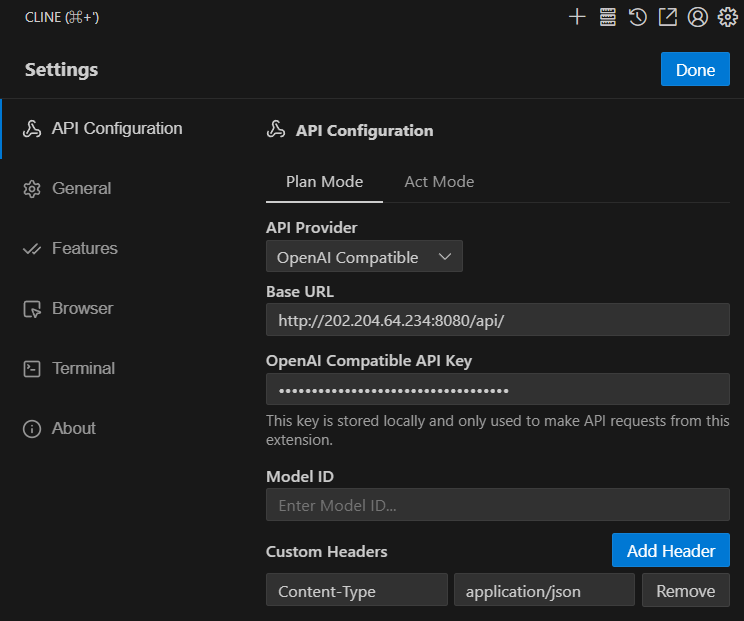Switch to the Act Mode tab
744x621 pixels.
(x=439, y=181)
